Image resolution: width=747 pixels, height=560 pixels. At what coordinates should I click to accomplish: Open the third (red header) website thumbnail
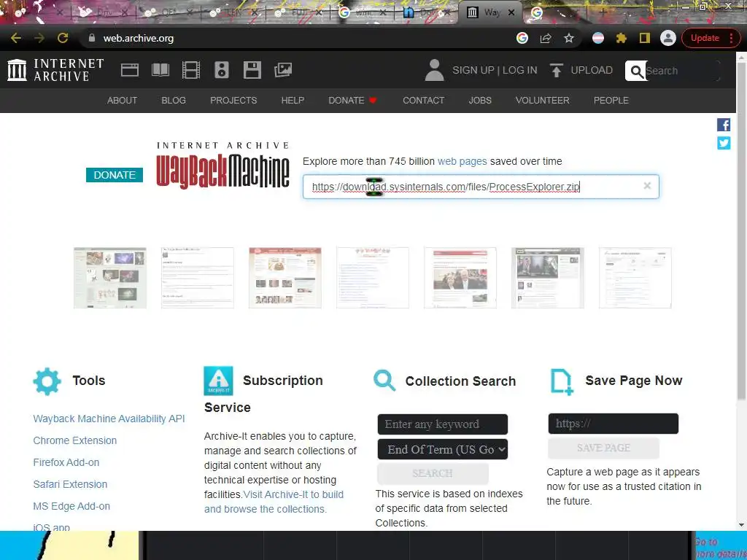[285, 278]
